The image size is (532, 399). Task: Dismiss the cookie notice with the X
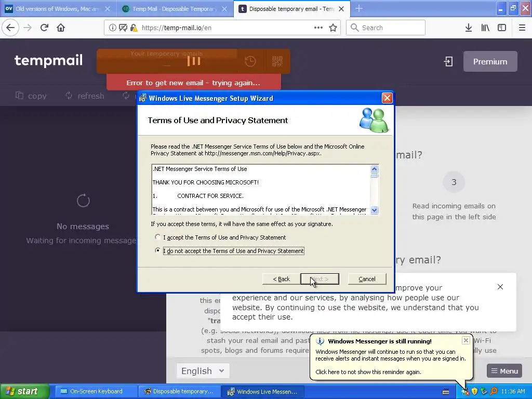500,287
